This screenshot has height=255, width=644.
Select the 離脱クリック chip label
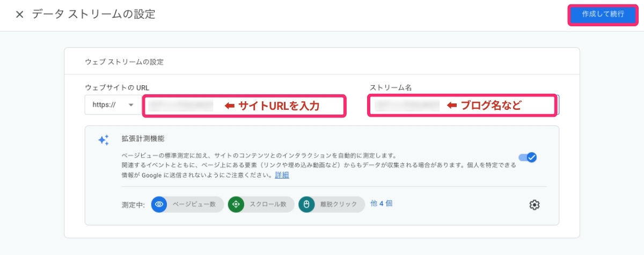338,204
